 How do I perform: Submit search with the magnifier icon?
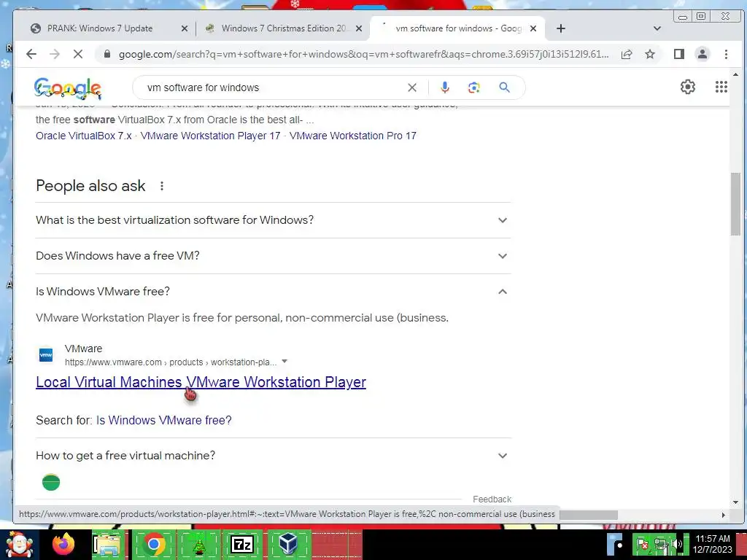tap(505, 87)
